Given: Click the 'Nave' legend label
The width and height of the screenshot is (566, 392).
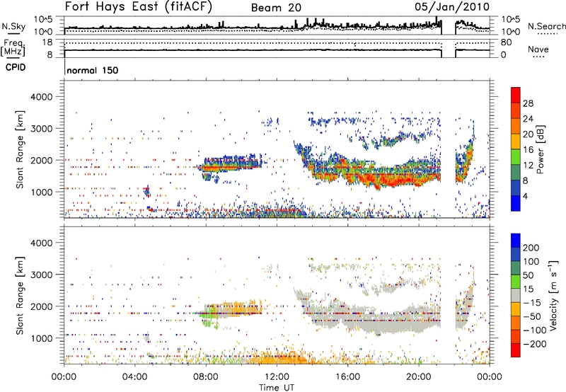Looking at the screenshot, I should (538, 49).
